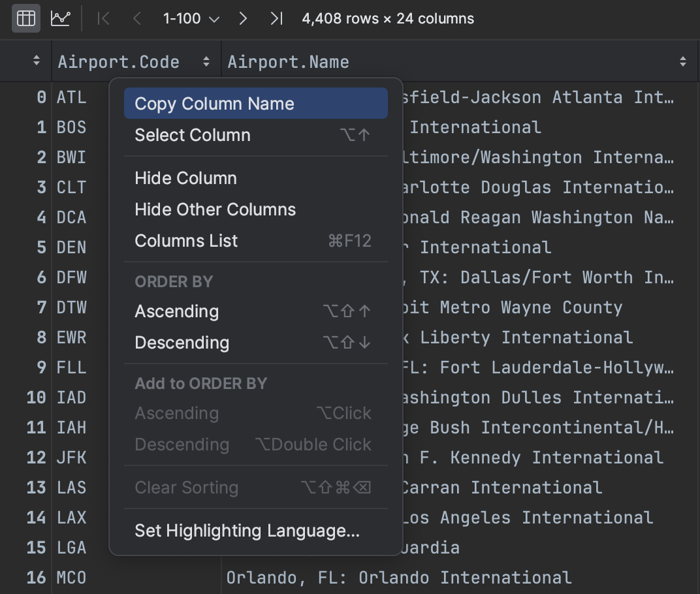Click the sort arrows on Airport.Code header

(206, 61)
